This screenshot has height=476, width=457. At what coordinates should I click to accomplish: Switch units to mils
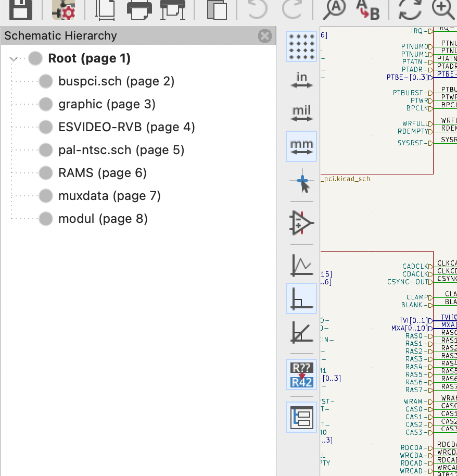coord(301,114)
